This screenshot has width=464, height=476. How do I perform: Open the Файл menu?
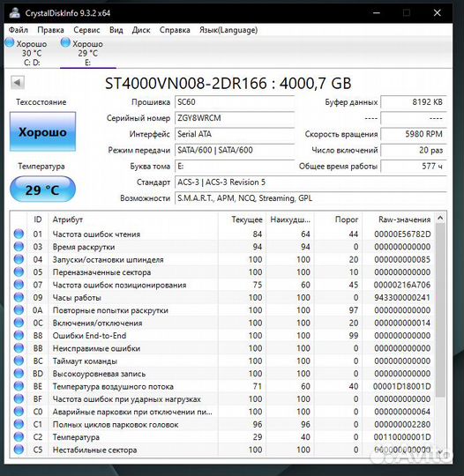pos(19,30)
